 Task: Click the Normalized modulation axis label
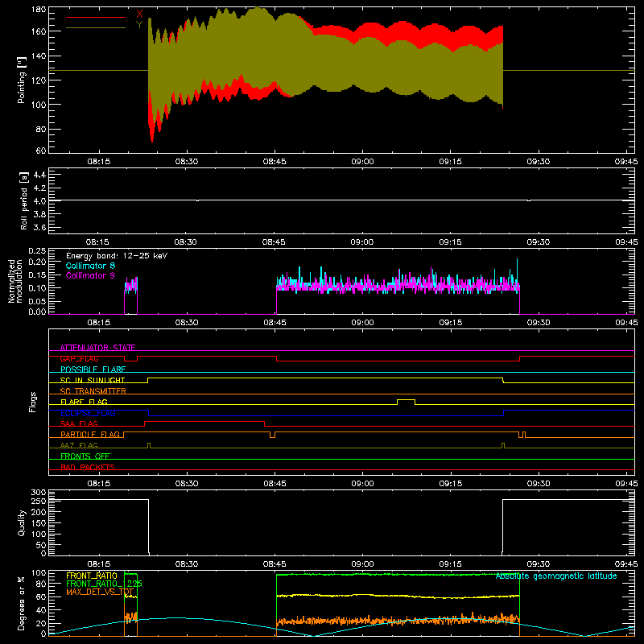[x=15, y=281]
